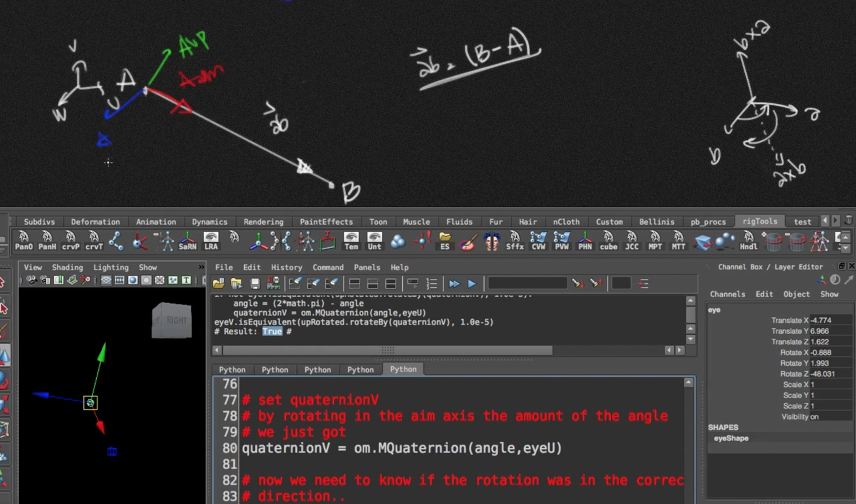Click the LRA shelf tool
Image resolution: width=856 pixels, height=504 pixels.
(x=211, y=241)
